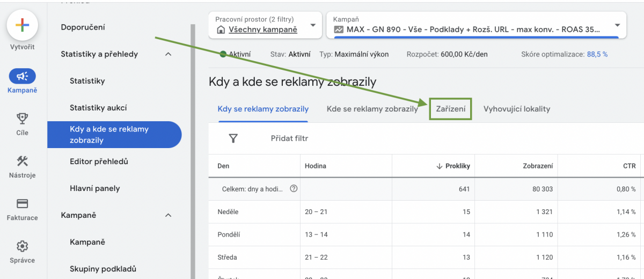Open Kampaně megaphone icon in sidebar
The height and width of the screenshot is (279, 644).
[22, 77]
